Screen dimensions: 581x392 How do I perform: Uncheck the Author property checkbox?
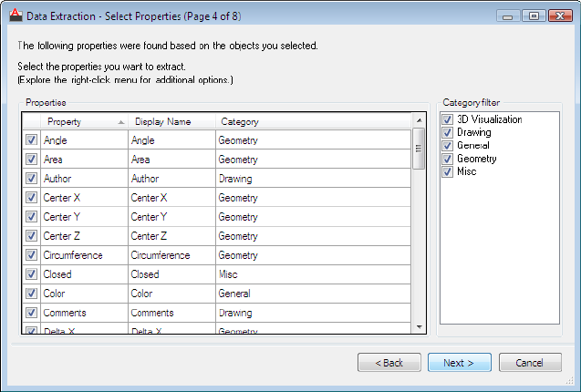[x=31, y=179]
